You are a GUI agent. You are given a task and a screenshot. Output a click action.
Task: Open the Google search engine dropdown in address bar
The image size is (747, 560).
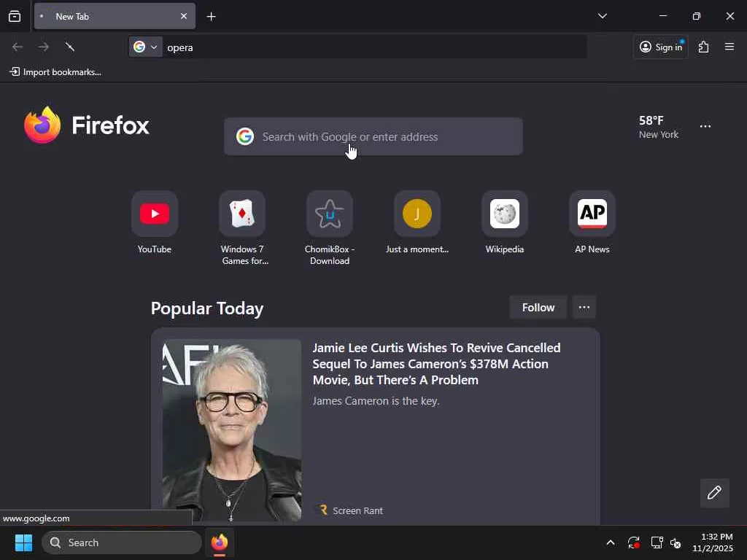coord(145,47)
